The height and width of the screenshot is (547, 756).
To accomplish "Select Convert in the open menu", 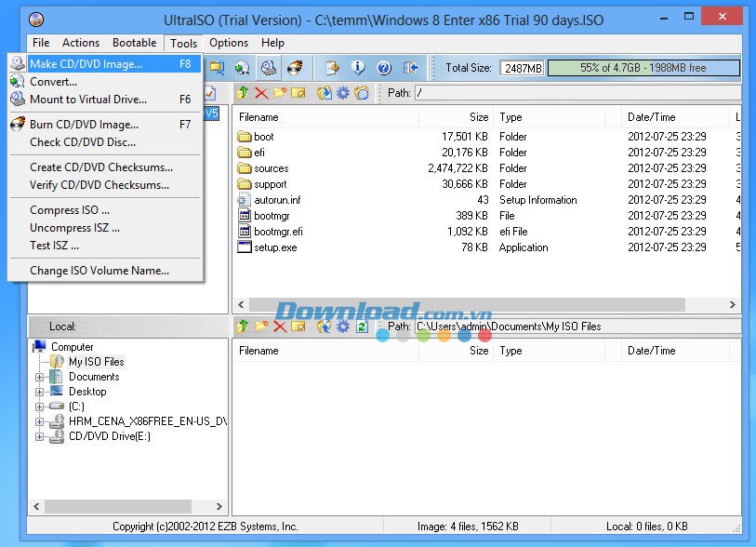I will pyautogui.click(x=54, y=82).
